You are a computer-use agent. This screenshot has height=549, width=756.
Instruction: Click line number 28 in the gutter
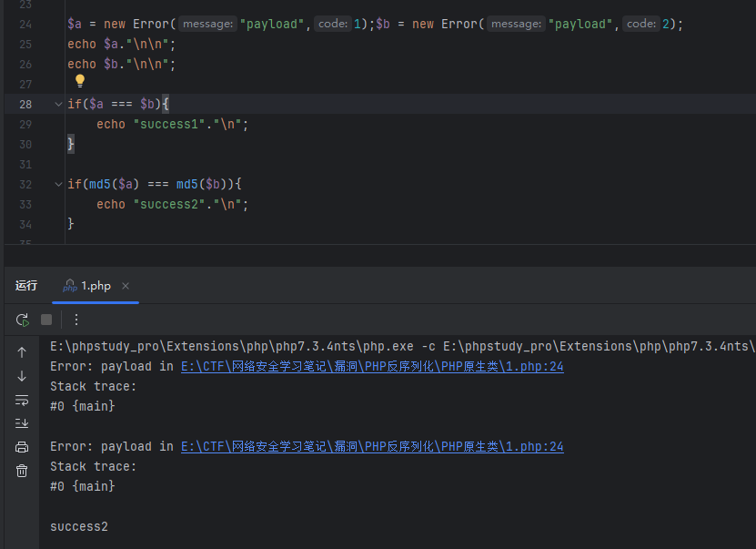pyautogui.click(x=25, y=105)
